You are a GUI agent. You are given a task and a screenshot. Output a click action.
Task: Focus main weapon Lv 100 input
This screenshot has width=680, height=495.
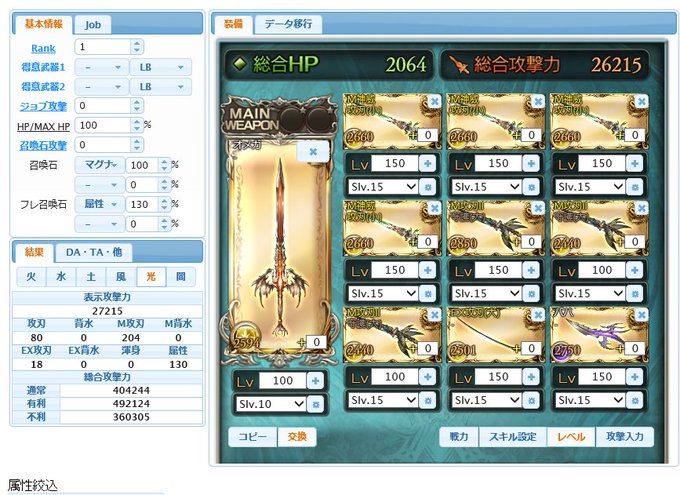pyautogui.click(x=283, y=381)
